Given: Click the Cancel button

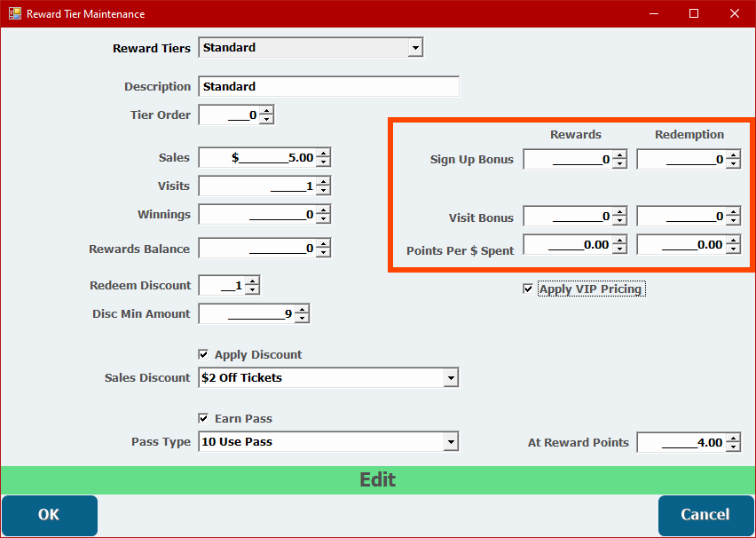Looking at the screenshot, I should [x=705, y=515].
